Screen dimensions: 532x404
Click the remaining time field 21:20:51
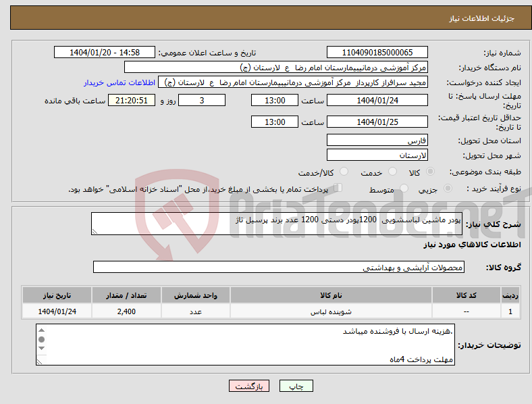pyautogui.click(x=132, y=100)
